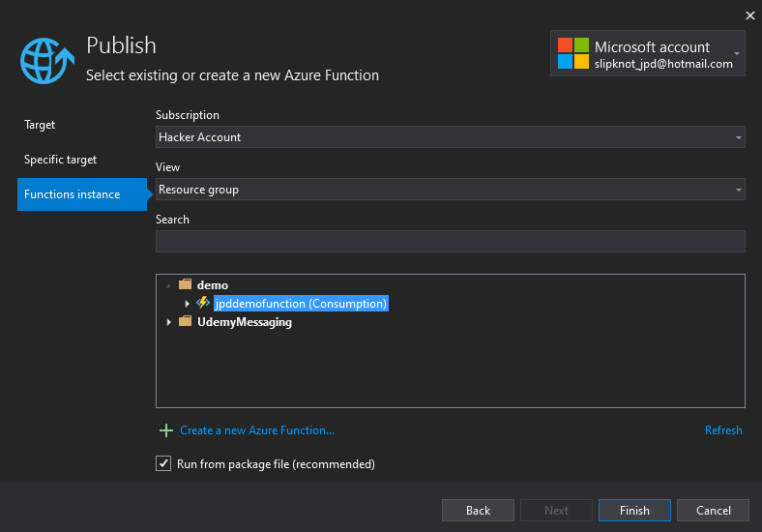762x532 pixels.
Task: Click the UdemyMessaging folder icon
Action: pos(186,322)
